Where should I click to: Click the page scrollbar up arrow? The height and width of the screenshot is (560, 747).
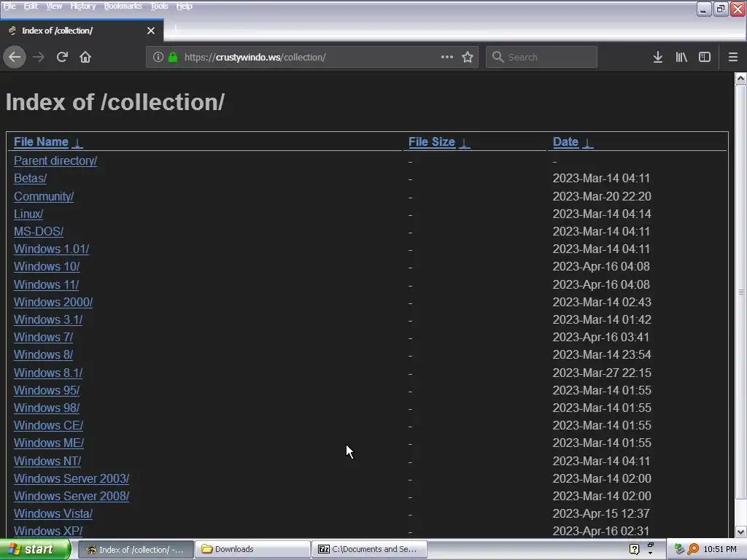[741, 79]
